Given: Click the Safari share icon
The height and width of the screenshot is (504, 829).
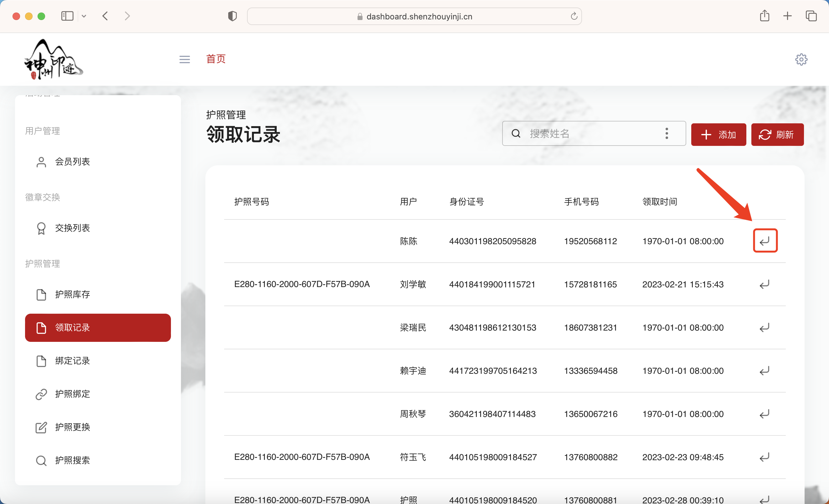Looking at the screenshot, I should pos(765,16).
